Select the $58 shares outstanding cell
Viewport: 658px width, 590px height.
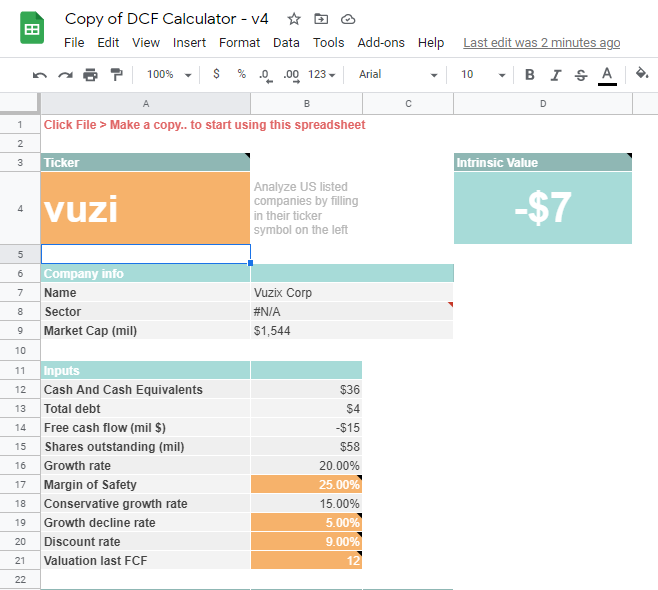pyautogui.click(x=306, y=446)
